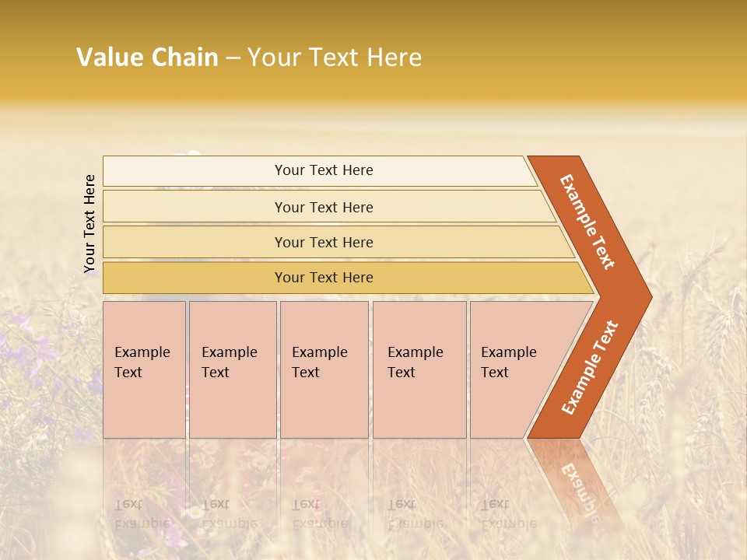Select the middle pink "Example Text" box
The height and width of the screenshot is (560, 747).
324,369
